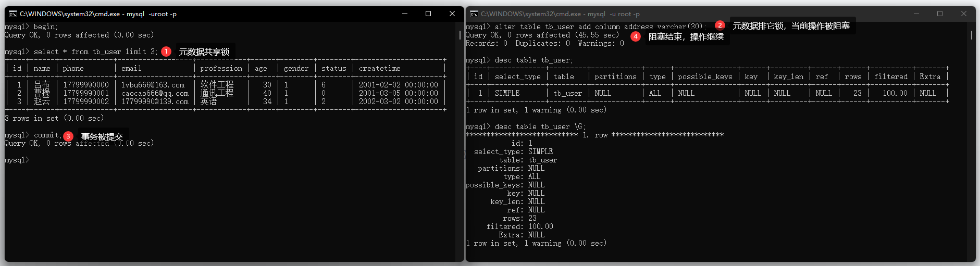Image resolution: width=980 pixels, height=266 pixels.
Task: Click the 元数据共享锁 annotation label
Action: point(204,52)
